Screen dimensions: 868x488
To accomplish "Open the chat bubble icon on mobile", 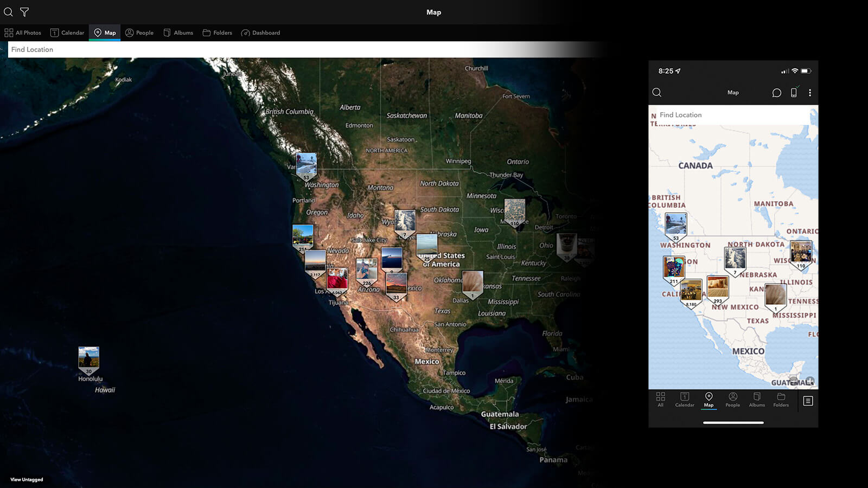I will click(776, 93).
